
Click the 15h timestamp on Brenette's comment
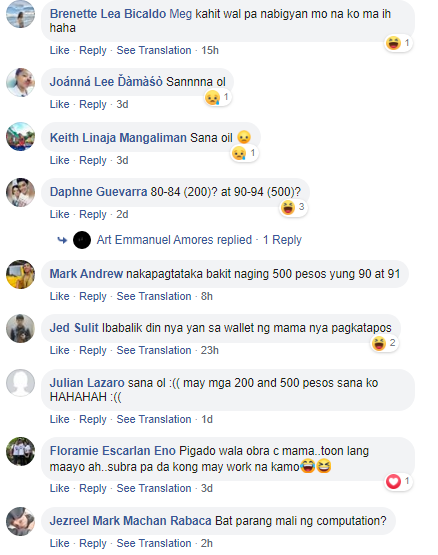click(210, 50)
